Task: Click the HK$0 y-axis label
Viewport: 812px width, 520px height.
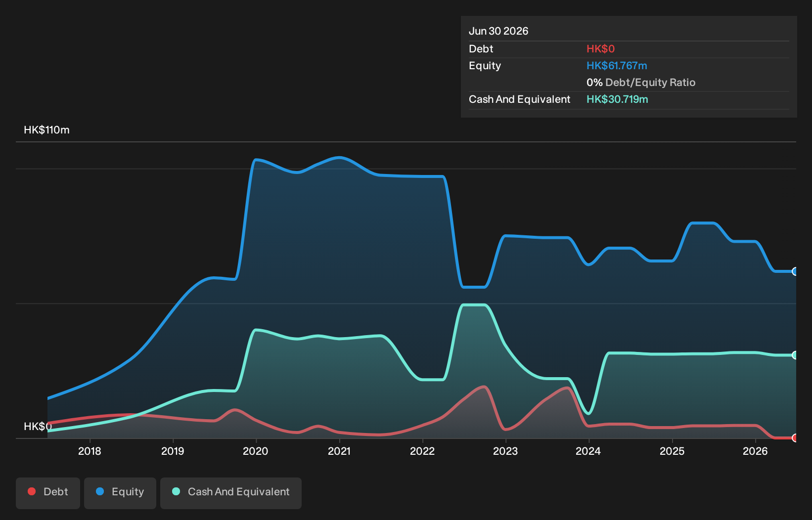Action: [38, 426]
